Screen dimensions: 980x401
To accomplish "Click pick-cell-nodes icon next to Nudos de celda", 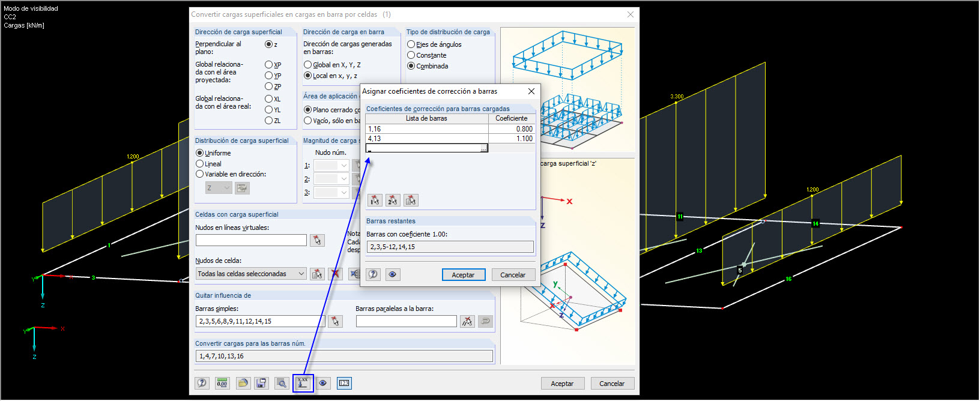I will point(317,274).
